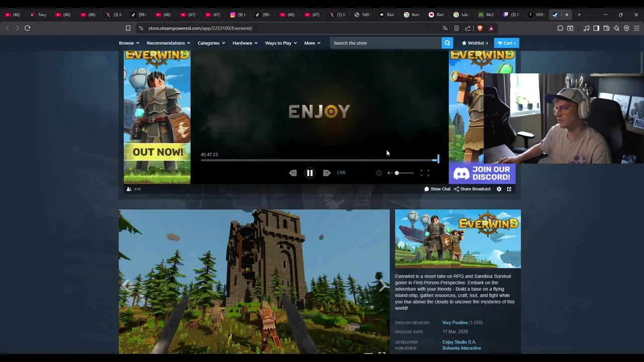The width and height of the screenshot is (644, 362).
Task: Click the Search the store field
Action: pos(385,43)
